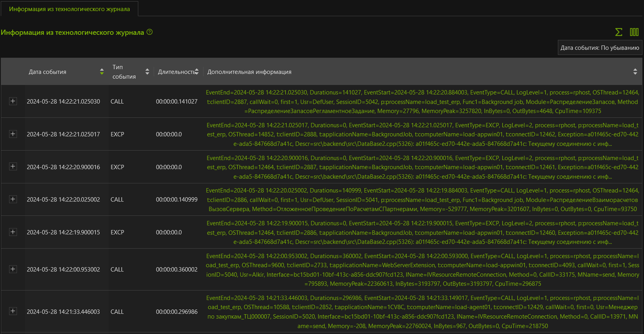
Task: Sort by the 'Тип события' column arrows
Action: point(147,72)
